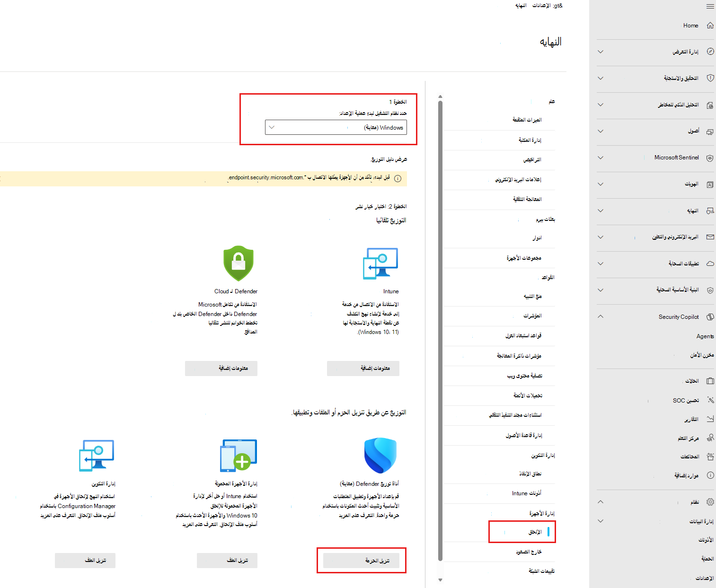Open أذونات Intune settings page
716x588 pixels.
coord(527,493)
